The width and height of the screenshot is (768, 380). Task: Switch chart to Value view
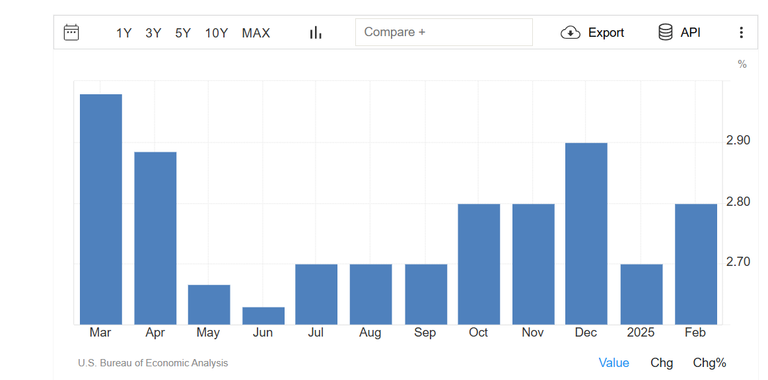(x=614, y=363)
